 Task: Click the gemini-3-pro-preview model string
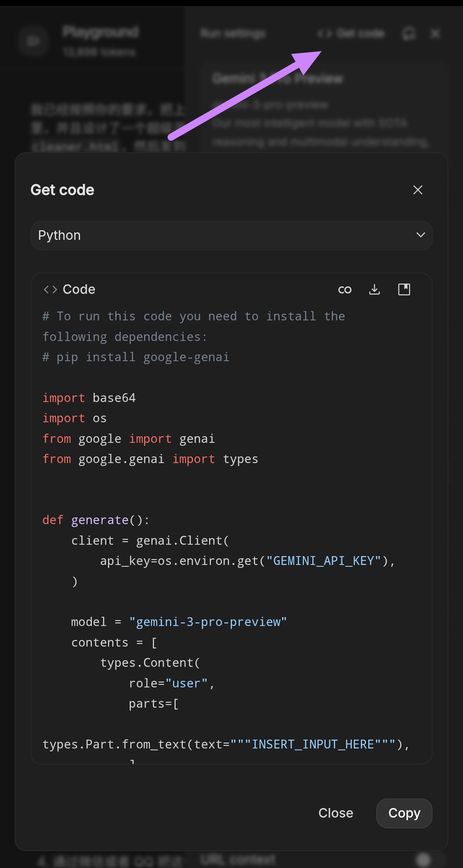[208, 622]
